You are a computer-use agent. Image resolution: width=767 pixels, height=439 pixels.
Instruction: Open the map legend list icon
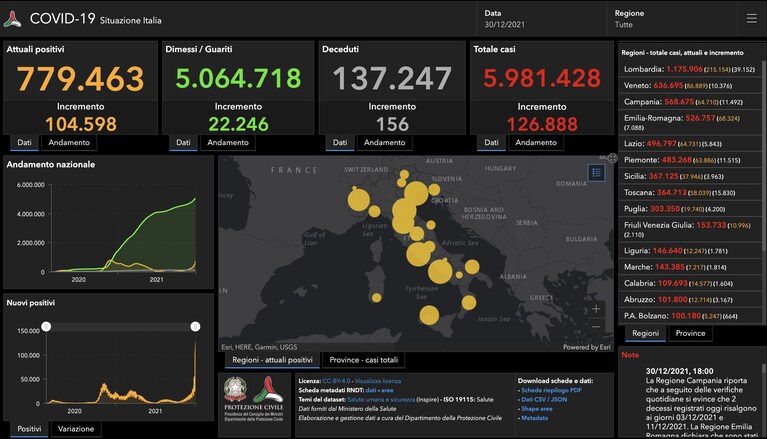point(596,173)
